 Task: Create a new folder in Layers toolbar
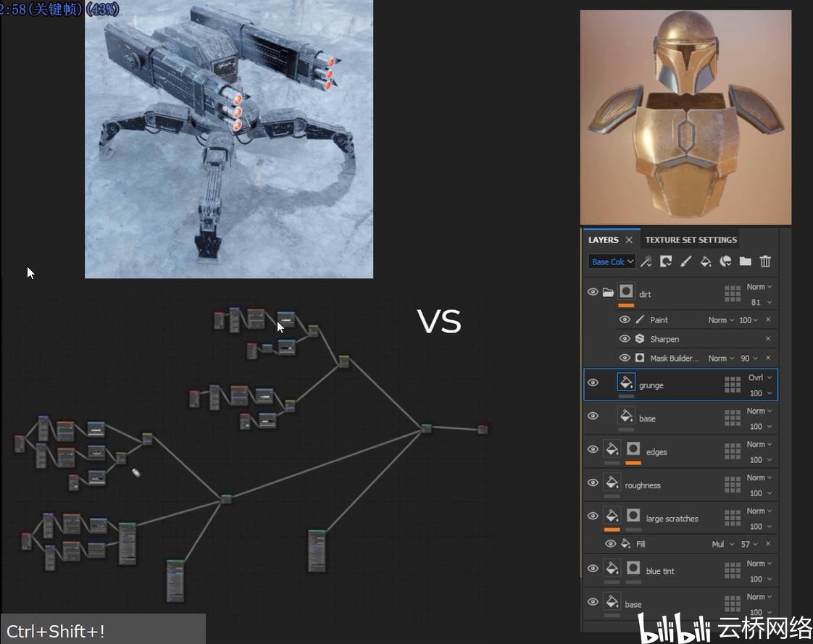point(745,262)
